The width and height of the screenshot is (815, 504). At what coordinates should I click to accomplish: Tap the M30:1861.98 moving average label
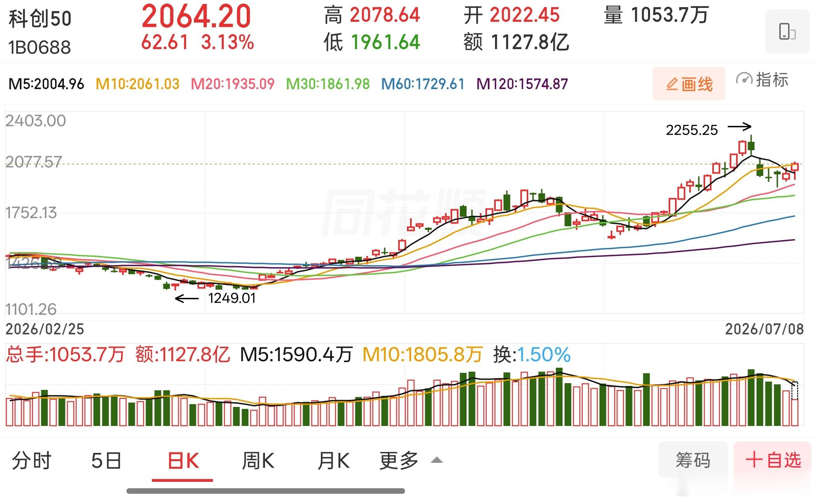click(x=328, y=84)
